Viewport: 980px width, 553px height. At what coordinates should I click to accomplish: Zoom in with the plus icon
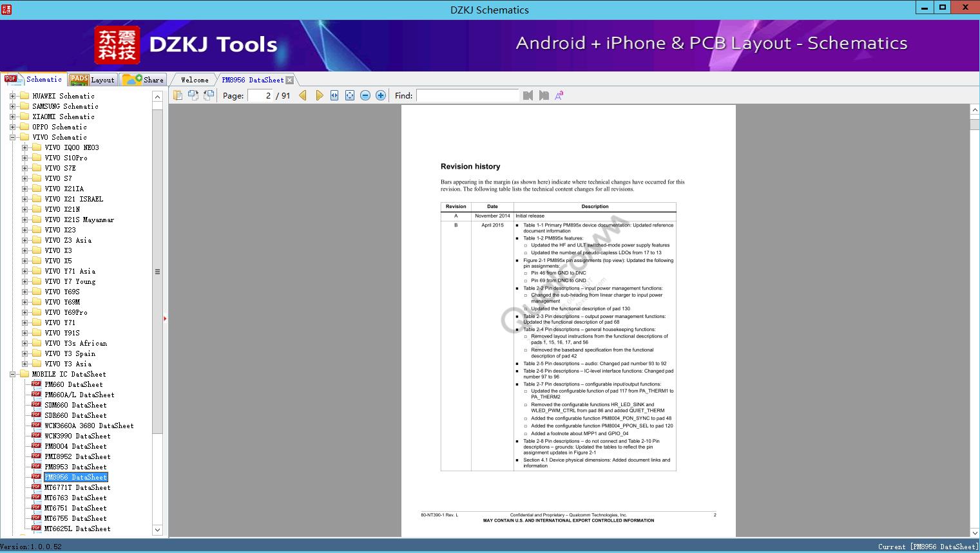[x=381, y=95]
